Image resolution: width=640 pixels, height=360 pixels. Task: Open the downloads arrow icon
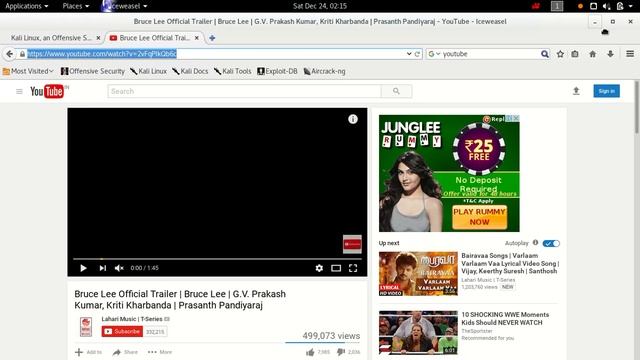[x=610, y=54]
